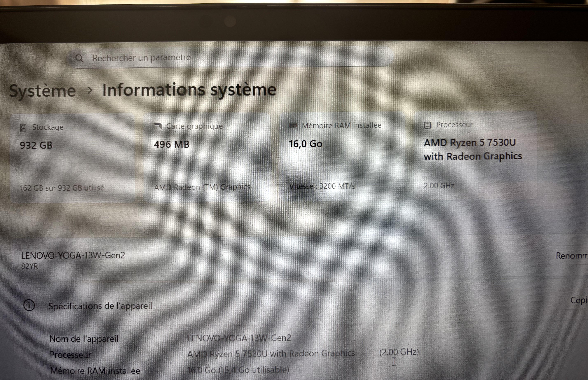Click the AMD Radeon (TM) Graphics label

click(202, 187)
